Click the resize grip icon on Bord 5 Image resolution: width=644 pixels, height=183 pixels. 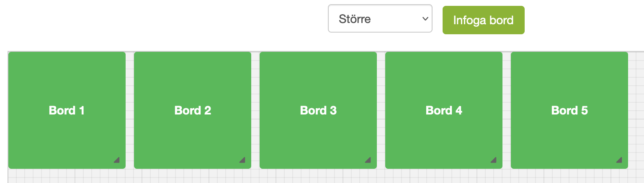619,160
